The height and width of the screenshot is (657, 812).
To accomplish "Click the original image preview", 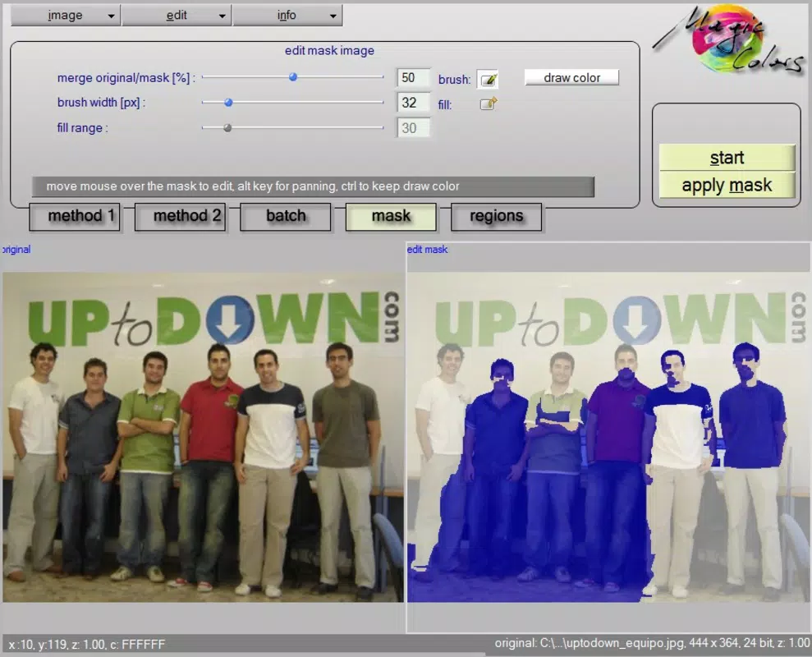I will tap(203, 437).
